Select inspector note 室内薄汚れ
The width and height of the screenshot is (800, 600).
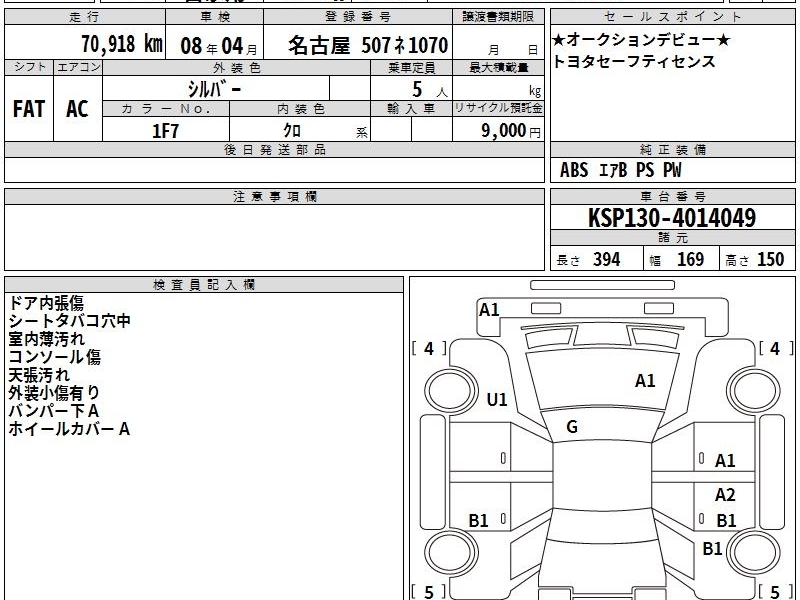[46, 339]
